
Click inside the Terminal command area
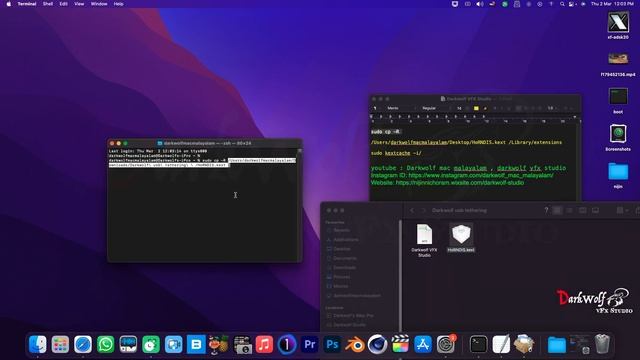pos(203,204)
